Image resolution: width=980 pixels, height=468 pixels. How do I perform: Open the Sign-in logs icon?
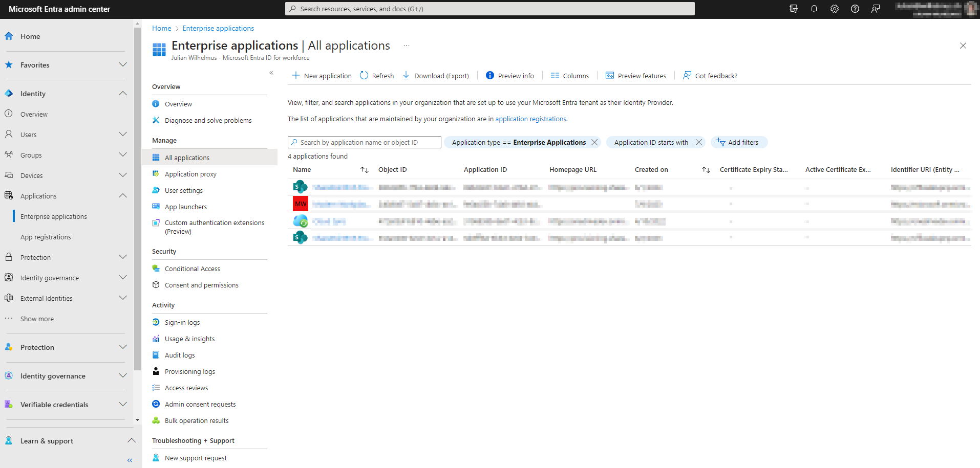coord(156,322)
